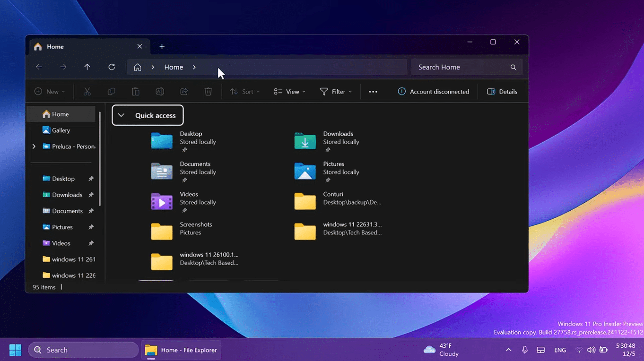Unpin Documents in the sidebar
Viewport: 644px width, 361px height.
[x=91, y=211]
